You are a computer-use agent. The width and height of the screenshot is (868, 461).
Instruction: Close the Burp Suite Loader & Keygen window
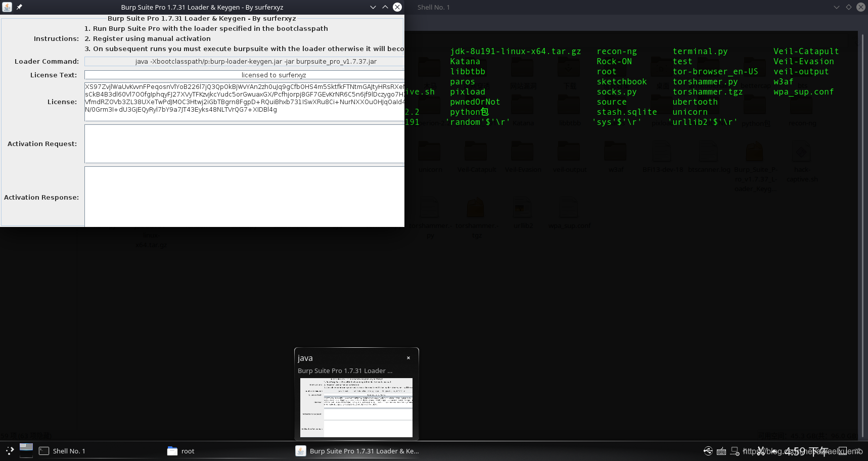point(397,7)
